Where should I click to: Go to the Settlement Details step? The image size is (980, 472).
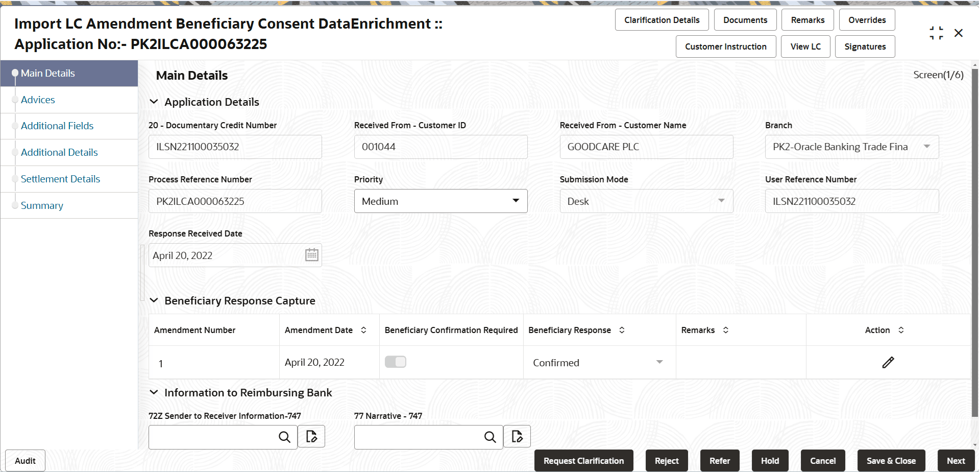pyautogui.click(x=60, y=179)
